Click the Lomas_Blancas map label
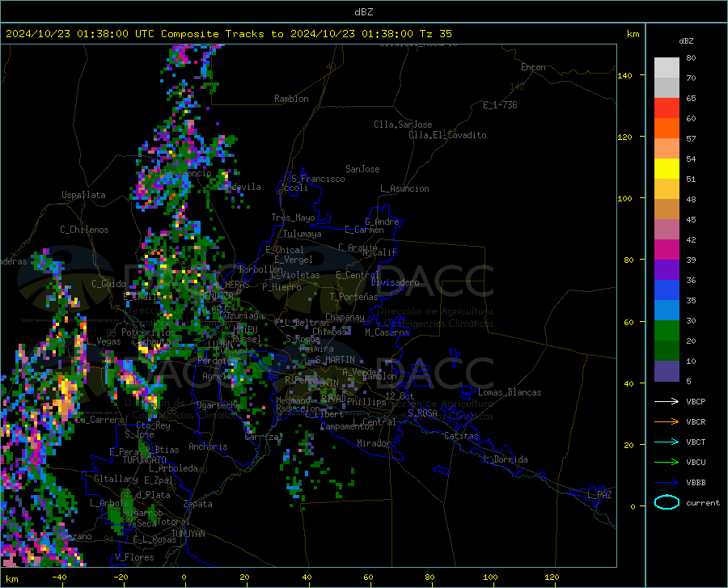The width and height of the screenshot is (728, 588). tap(510, 392)
